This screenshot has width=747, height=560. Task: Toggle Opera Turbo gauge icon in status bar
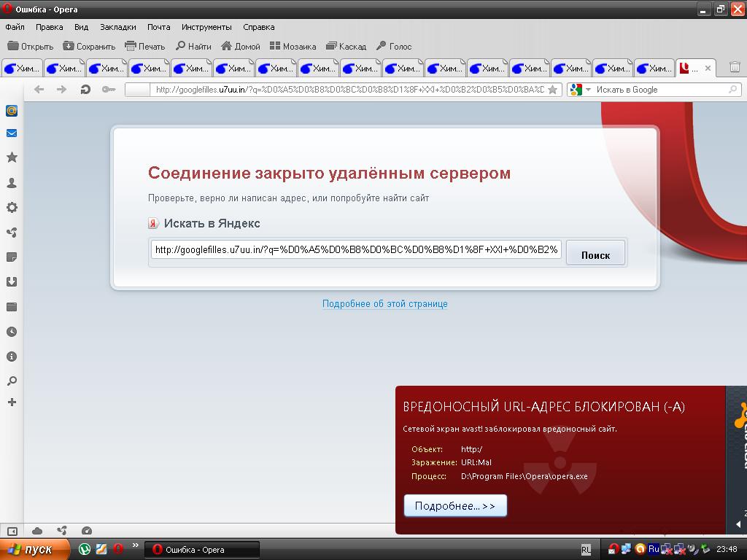(x=87, y=532)
